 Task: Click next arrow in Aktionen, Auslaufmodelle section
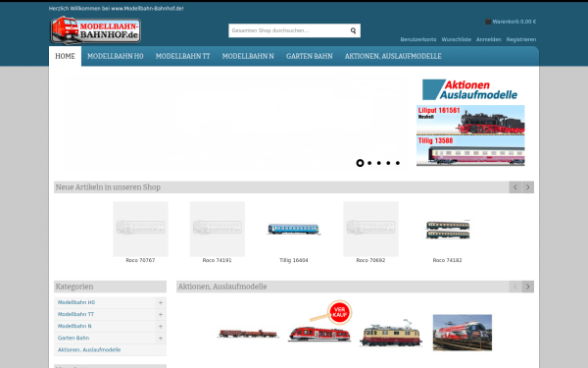[527, 287]
